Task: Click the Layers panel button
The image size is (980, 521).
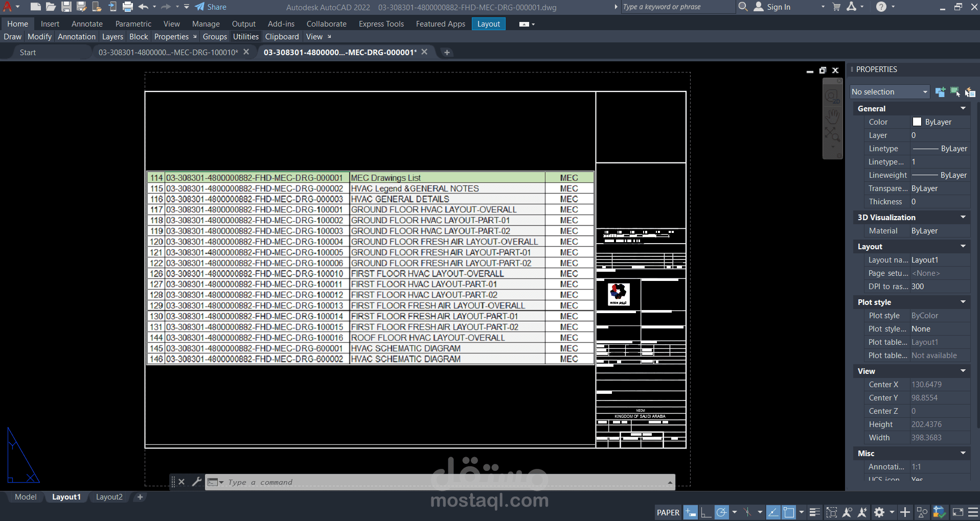Action: click(x=112, y=37)
